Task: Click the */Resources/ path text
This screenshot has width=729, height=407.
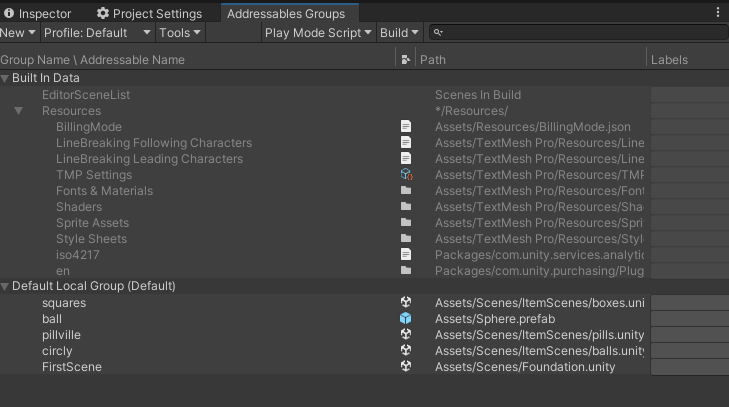Action: pyautogui.click(x=471, y=111)
